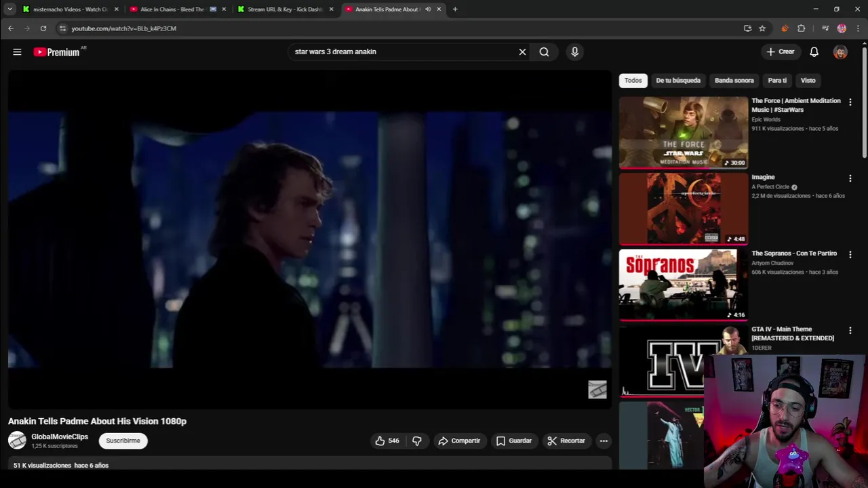
Task: View site information icon in address bar
Action: 62,28
